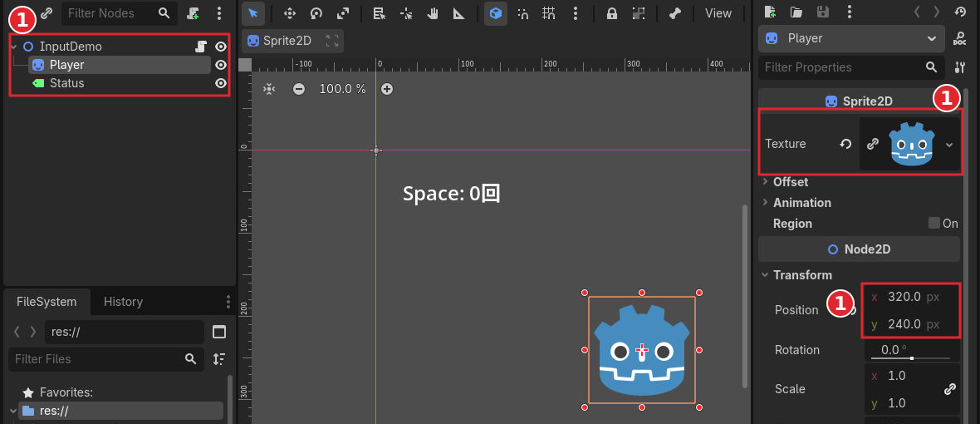Collapse the InputDemo tree node
The height and width of the screenshot is (424, 980).
14,47
